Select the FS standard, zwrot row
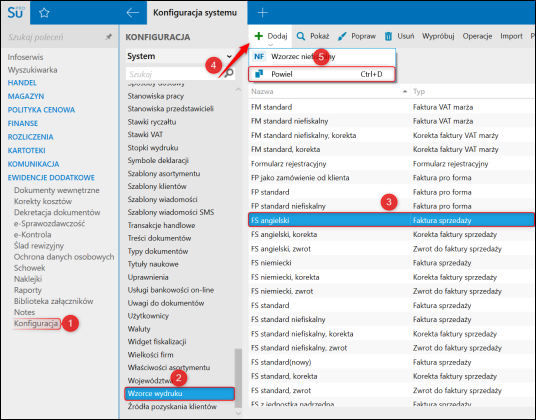This screenshot has height=420, width=536. (x=391, y=390)
